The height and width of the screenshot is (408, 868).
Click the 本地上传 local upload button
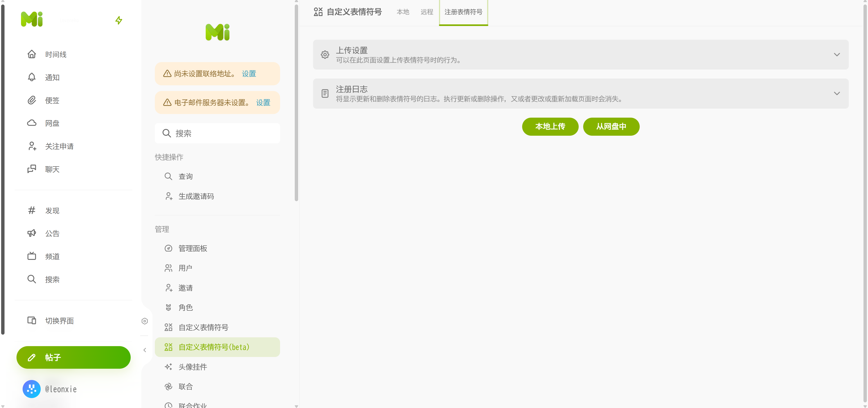(x=550, y=127)
